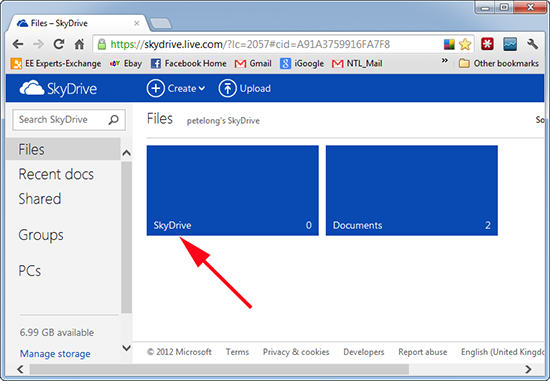Open Groups in the sidebar

tap(41, 235)
